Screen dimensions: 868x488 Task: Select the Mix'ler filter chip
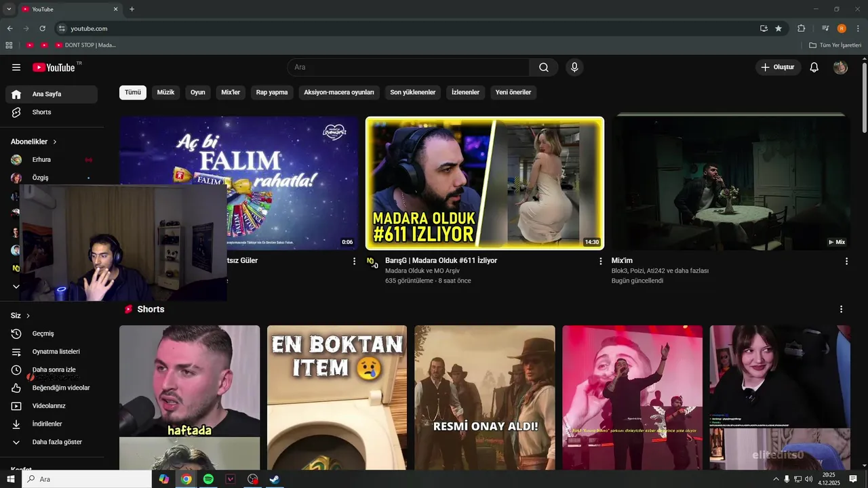point(231,92)
